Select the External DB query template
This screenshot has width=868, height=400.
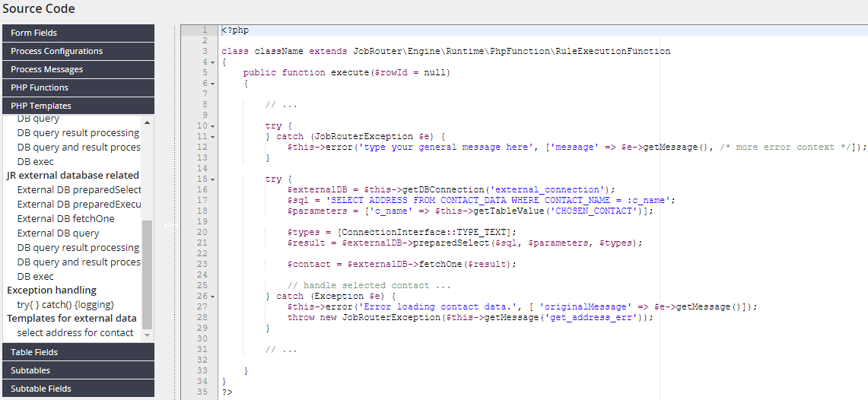58,233
